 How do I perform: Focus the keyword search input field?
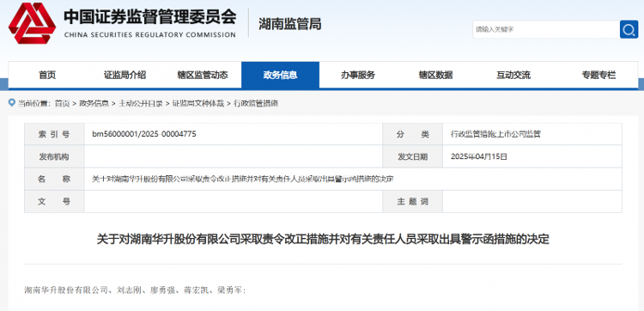546,29
